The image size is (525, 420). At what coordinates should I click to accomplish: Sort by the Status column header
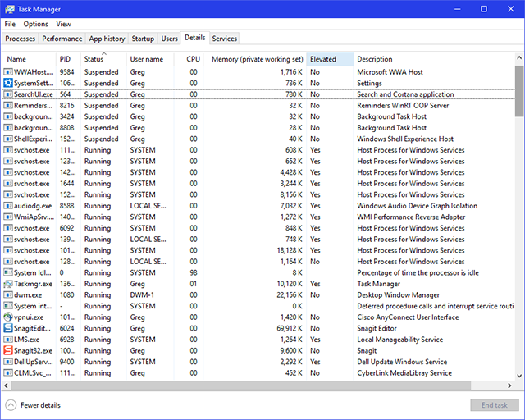click(103, 59)
